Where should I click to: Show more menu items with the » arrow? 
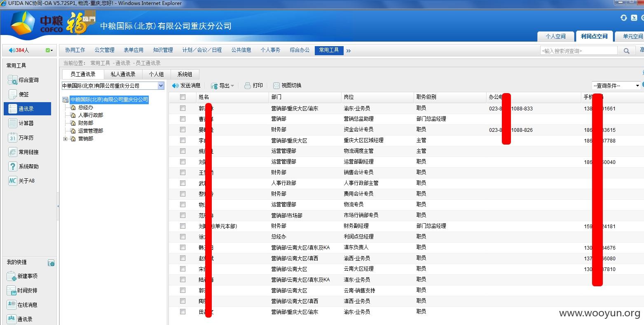(x=349, y=51)
